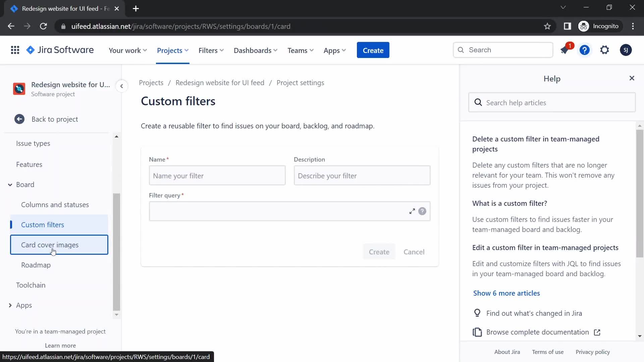Click Show 6 more articles
This screenshot has height=362, width=644.
click(x=506, y=293)
